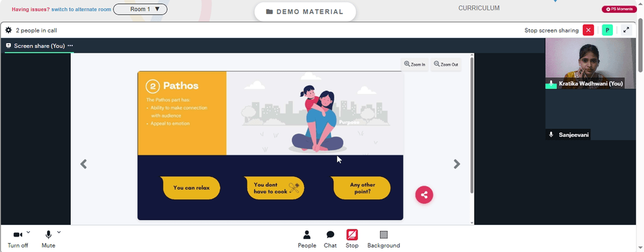This screenshot has height=252, width=644.
Task: Go to next slide with right arrow
Action: pos(457,164)
